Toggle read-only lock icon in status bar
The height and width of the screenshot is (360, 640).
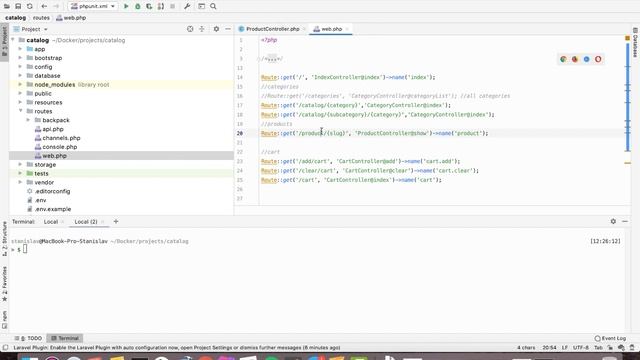pyautogui.click(x=610, y=348)
